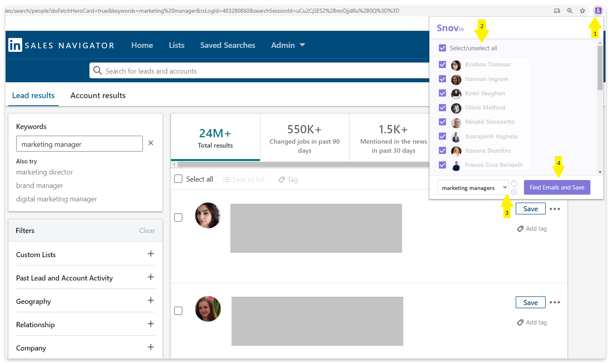Click the left arrow of results scrollbar
This screenshot has width=611, height=364.
(174, 164)
